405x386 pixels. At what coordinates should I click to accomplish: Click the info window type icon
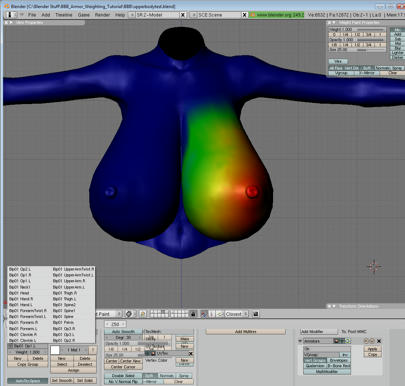click(x=11, y=15)
